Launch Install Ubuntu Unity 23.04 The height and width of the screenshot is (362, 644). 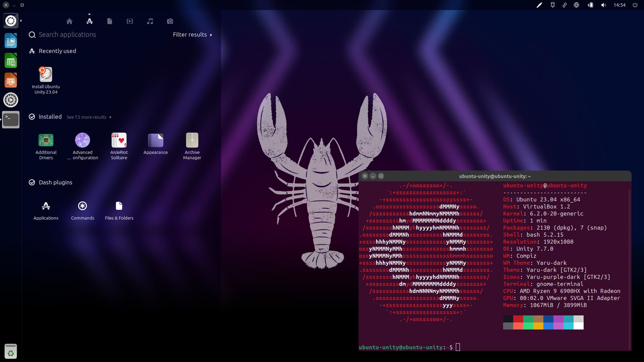[x=46, y=75]
